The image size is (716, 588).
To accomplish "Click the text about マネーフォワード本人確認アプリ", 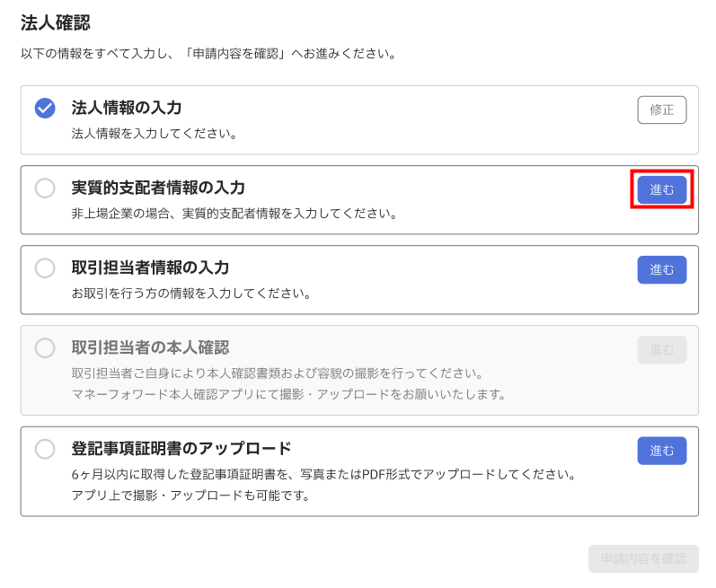I will (289, 394).
